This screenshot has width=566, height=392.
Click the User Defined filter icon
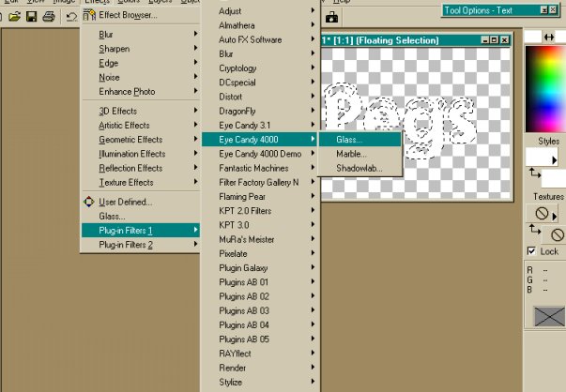tap(89, 202)
